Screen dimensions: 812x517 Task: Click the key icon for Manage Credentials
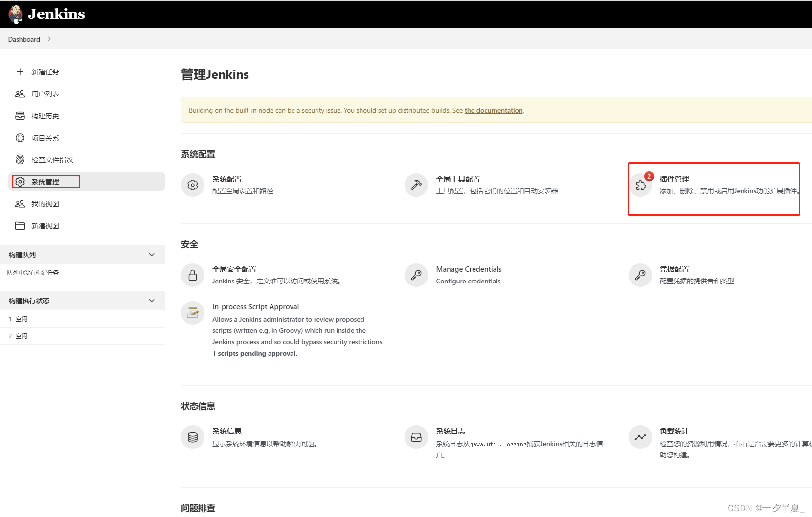coord(416,275)
